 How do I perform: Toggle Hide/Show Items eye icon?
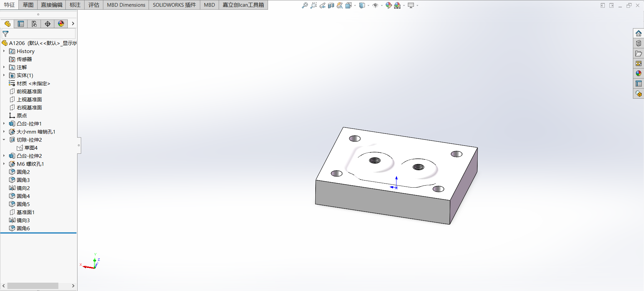pyautogui.click(x=375, y=5)
